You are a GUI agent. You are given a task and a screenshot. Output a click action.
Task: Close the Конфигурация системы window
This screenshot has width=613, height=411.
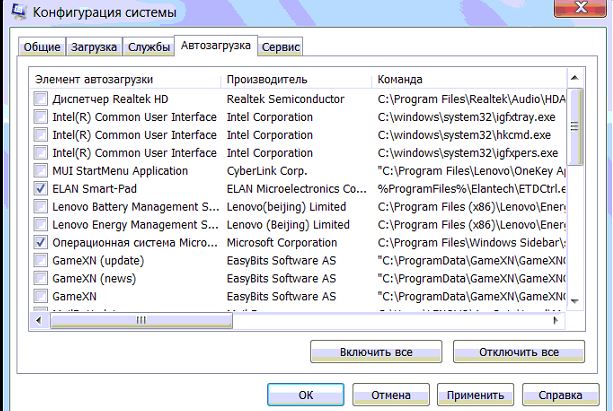click(x=581, y=7)
